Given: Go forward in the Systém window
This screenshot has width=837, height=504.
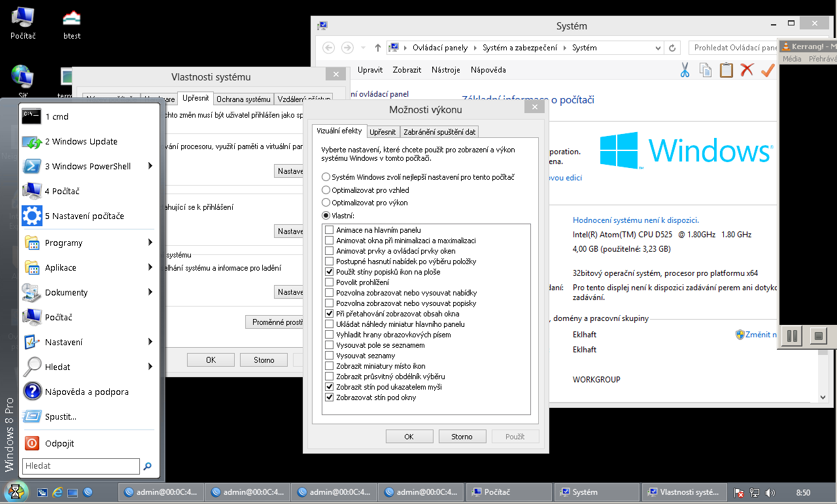Looking at the screenshot, I should click(x=347, y=48).
